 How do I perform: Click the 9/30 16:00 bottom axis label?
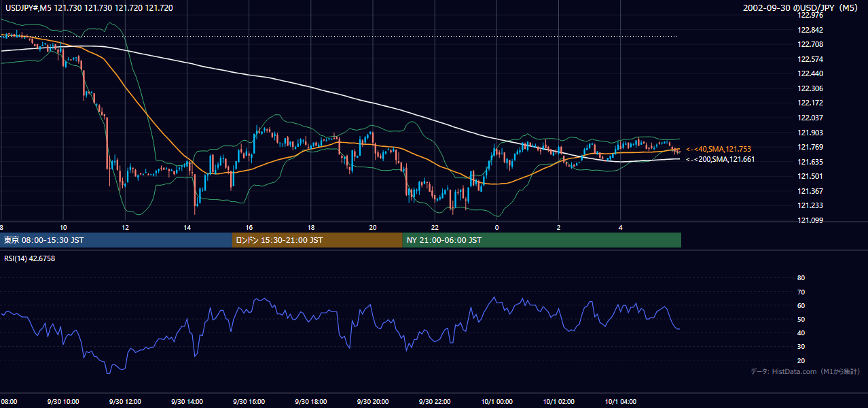[x=249, y=402]
